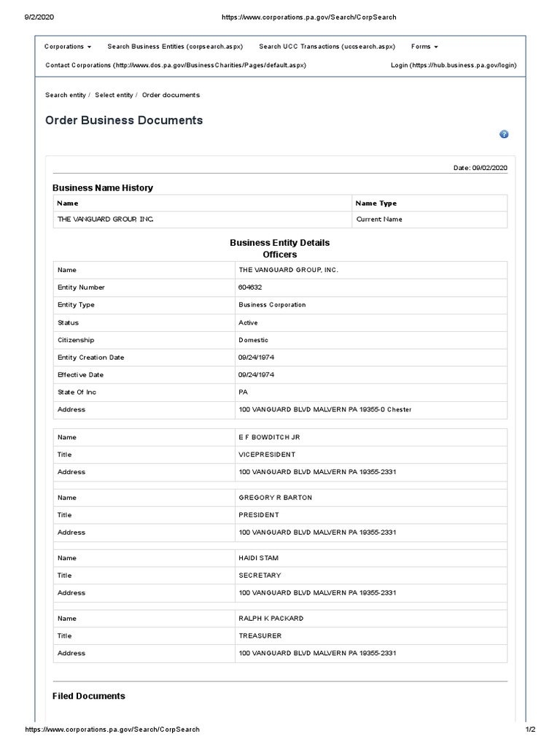Image resolution: width=560 pixels, height=747 pixels.
Task: Select the Current Name cell
Action: [379, 220]
